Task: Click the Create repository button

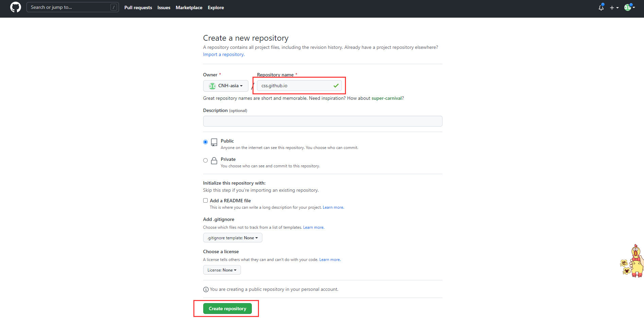Action: click(227, 308)
